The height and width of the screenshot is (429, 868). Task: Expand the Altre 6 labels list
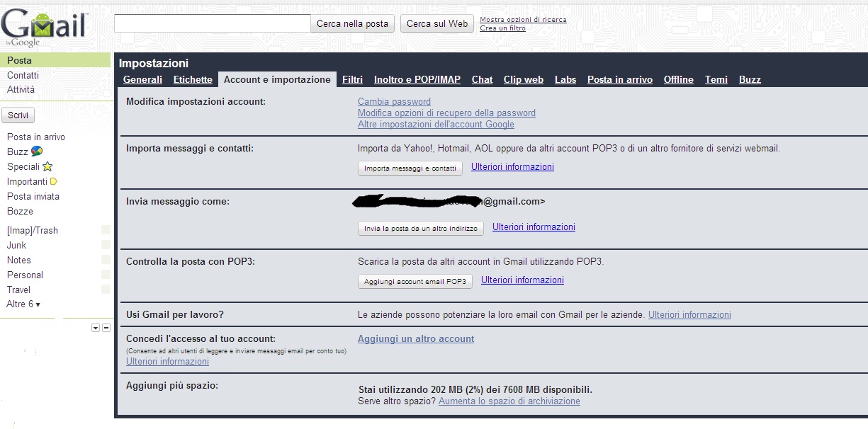23,304
